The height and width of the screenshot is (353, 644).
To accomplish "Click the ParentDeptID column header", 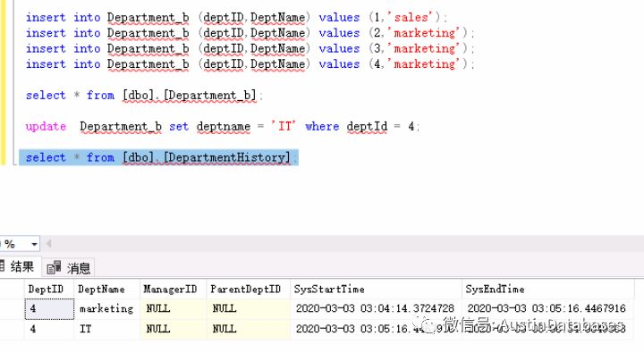I will (248, 290).
